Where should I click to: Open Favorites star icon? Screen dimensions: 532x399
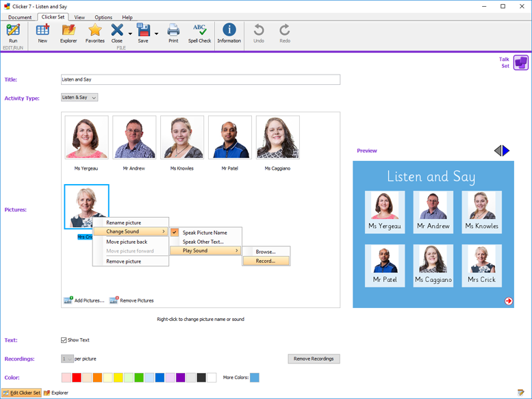[x=95, y=33]
